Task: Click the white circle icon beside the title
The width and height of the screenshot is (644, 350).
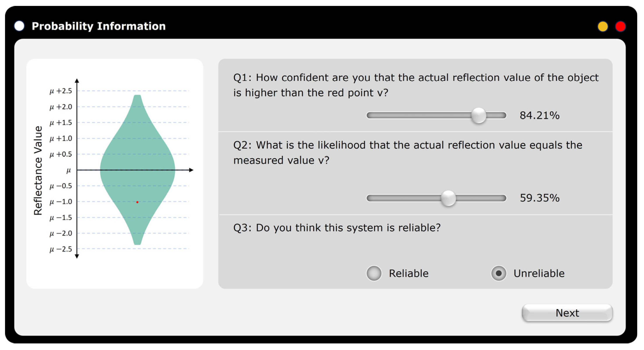Action: click(x=19, y=26)
